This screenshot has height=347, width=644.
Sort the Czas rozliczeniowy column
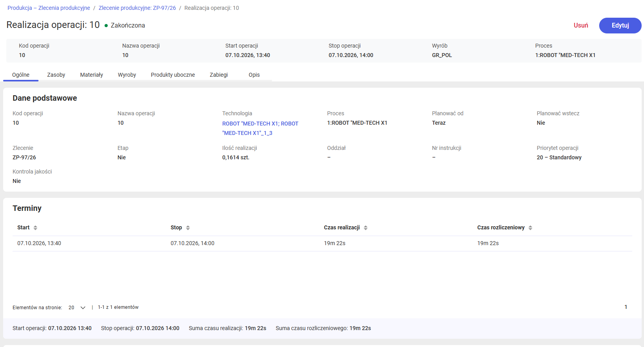(530, 228)
